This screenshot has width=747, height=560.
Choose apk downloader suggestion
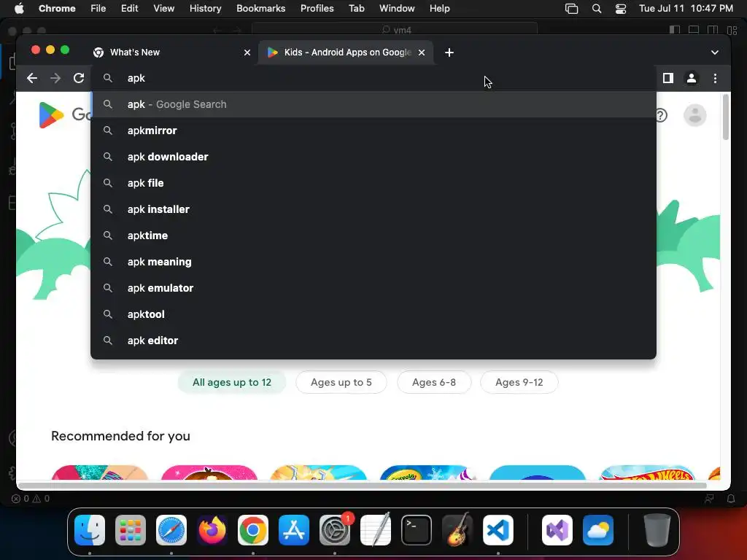coord(373,157)
